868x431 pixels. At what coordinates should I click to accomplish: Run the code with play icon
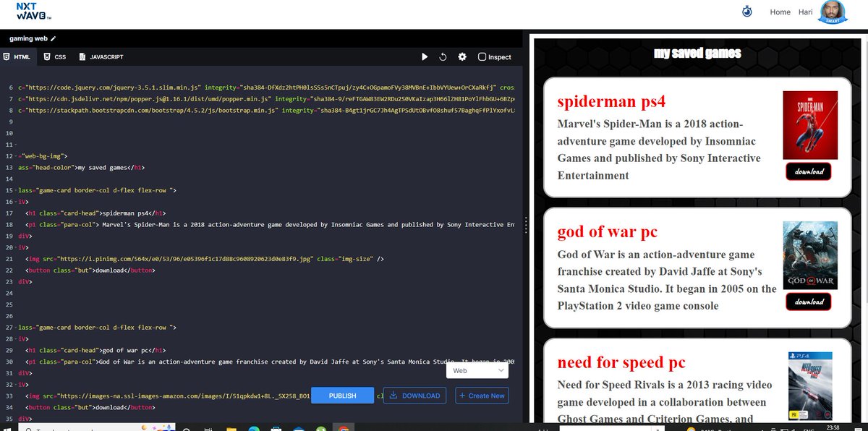(x=425, y=56)
